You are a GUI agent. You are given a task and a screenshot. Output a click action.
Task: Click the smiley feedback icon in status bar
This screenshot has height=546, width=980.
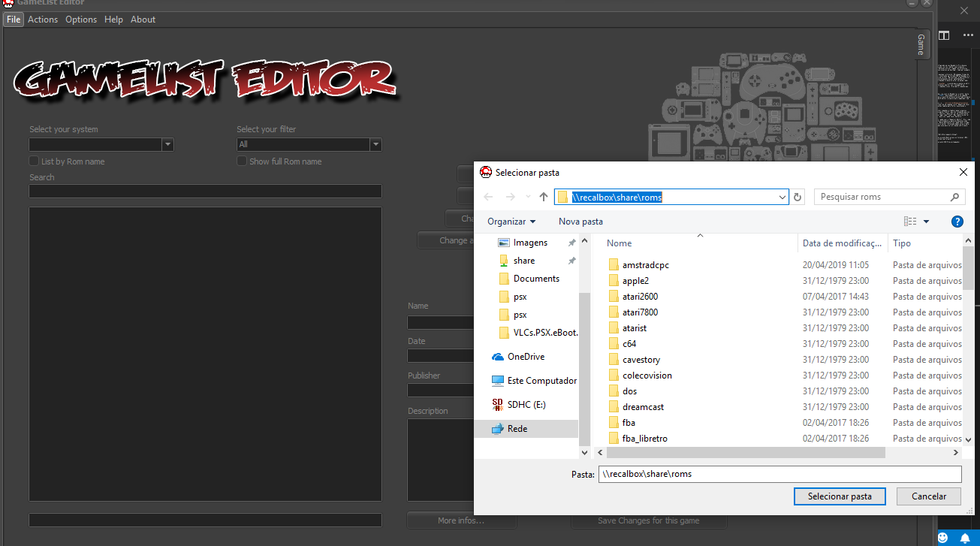click(943, 538)
